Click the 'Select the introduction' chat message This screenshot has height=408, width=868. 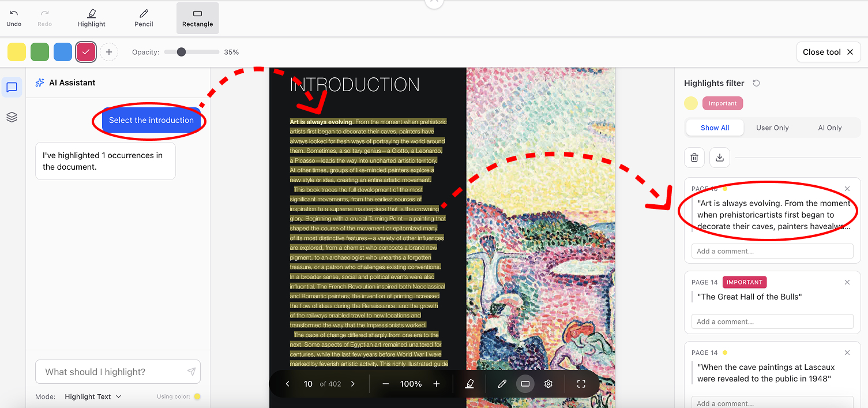(151, 120)
